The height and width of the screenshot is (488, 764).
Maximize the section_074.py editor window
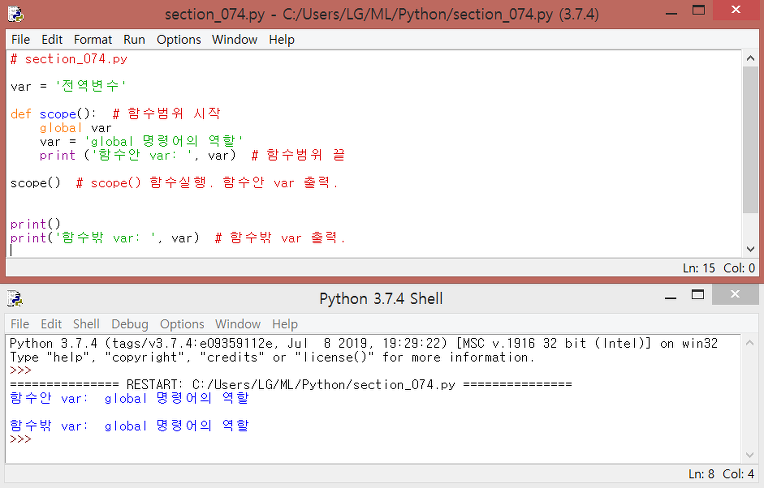[x=699, y=10]
